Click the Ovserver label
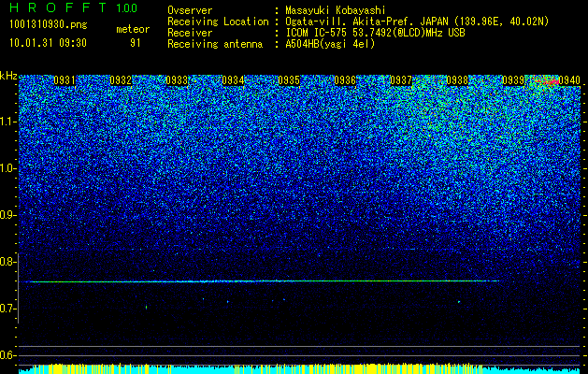 coord(190,10)
